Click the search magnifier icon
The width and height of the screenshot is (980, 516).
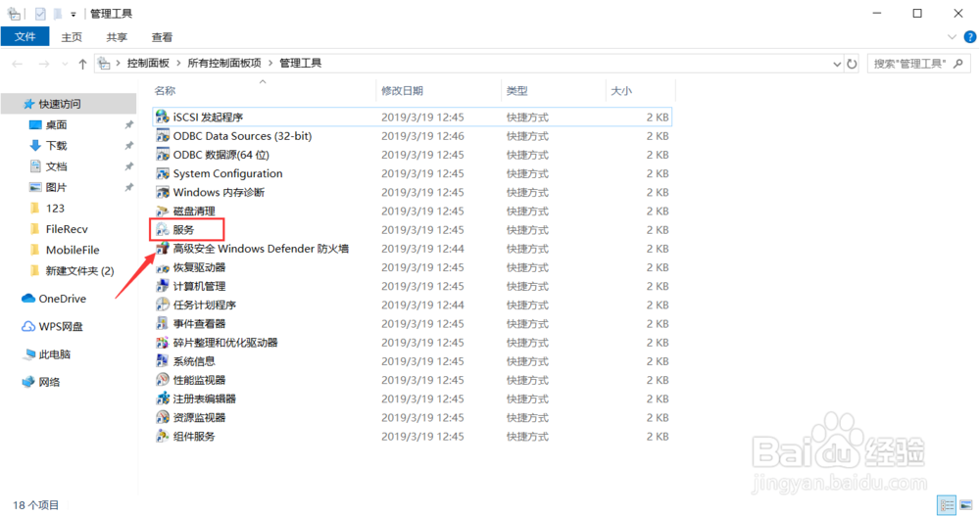(958, 63)
